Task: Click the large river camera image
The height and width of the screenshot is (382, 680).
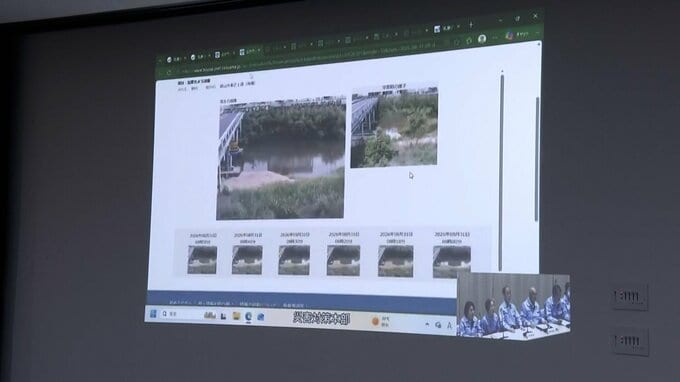Action: [x=281, y=160]
